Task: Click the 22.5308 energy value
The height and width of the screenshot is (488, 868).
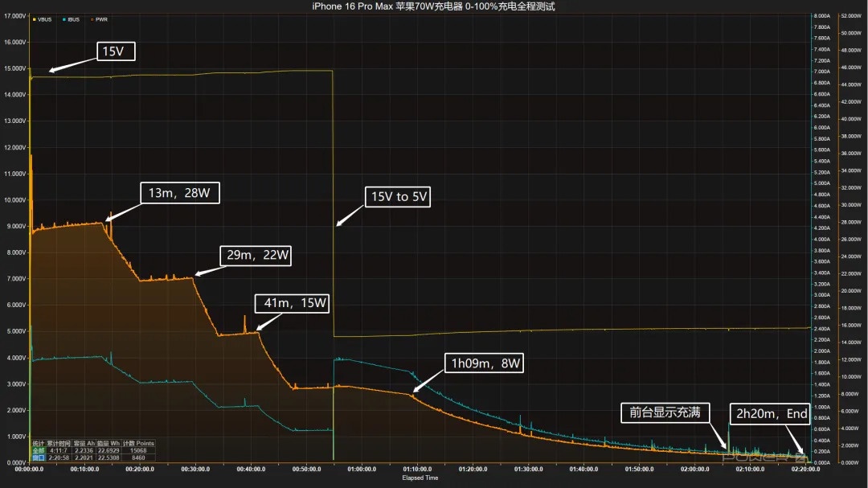Action: click(x=108, y=457)
